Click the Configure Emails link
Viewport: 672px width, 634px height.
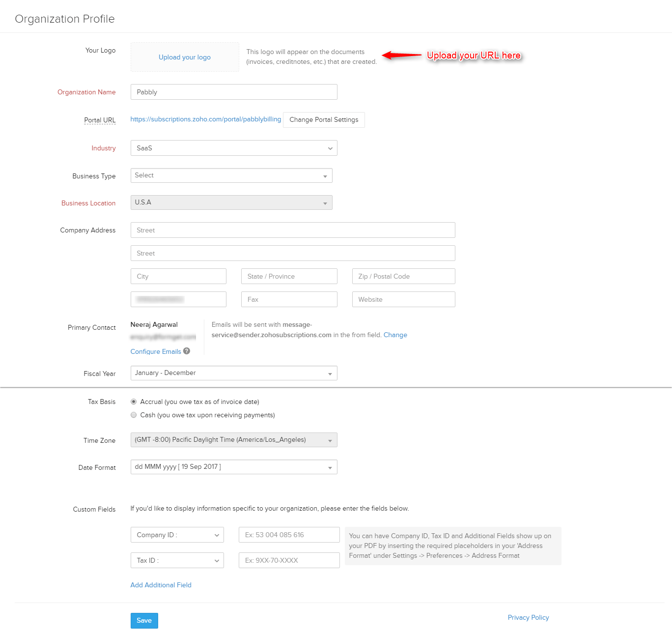[156, 351]
